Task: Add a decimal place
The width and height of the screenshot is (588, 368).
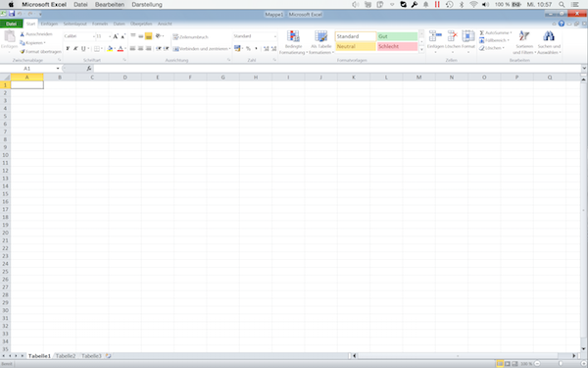Action: tap(266, 48)
